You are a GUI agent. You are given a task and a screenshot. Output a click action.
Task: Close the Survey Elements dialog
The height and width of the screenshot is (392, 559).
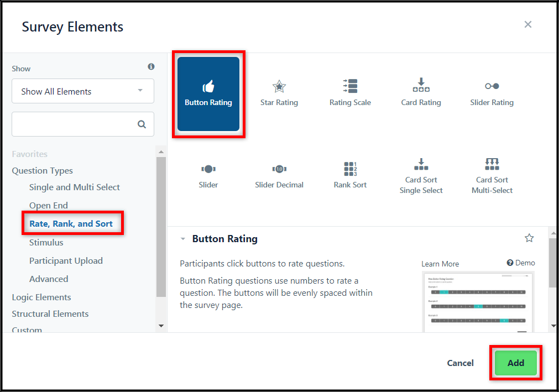tap(528, 24)
